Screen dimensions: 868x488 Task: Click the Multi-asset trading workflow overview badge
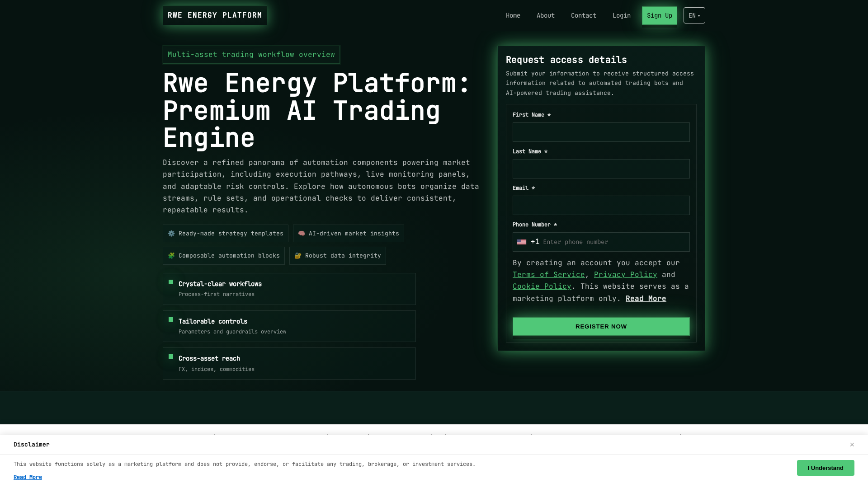click(x=251, y=55)
